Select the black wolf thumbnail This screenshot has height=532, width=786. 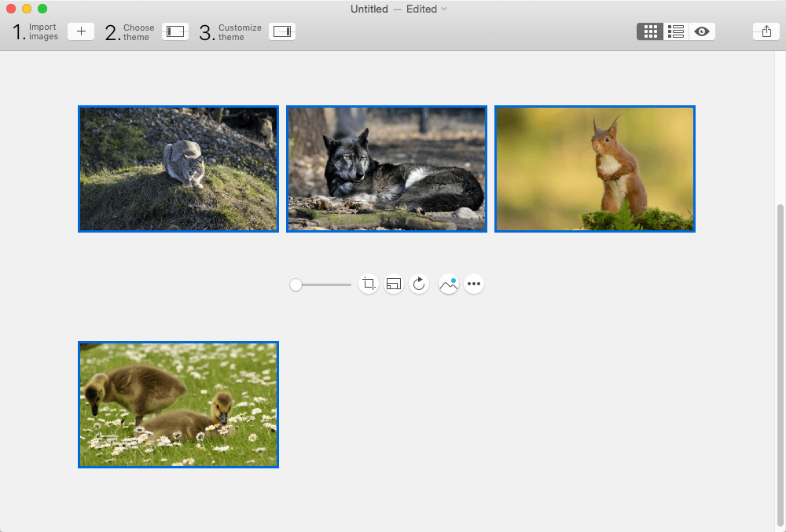387,169
